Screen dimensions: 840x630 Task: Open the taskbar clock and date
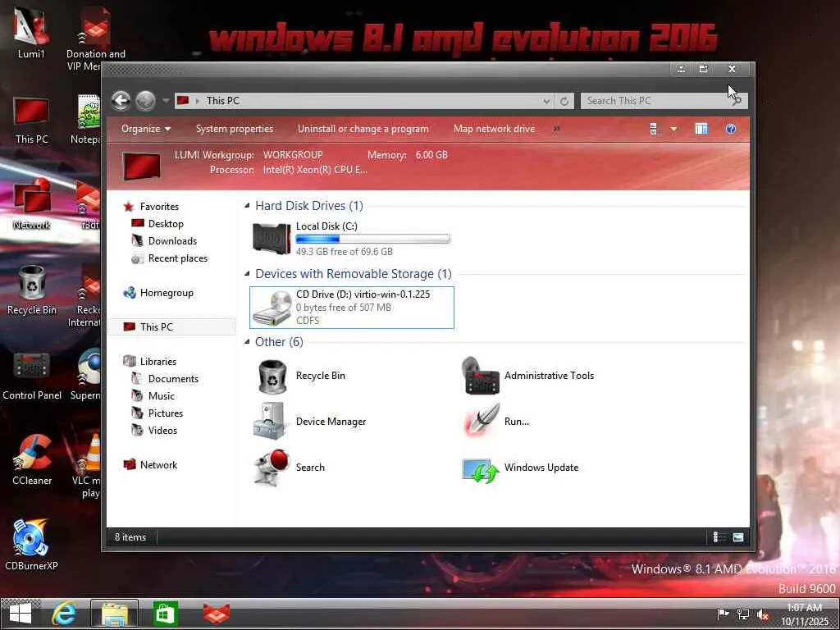point(805,614)
